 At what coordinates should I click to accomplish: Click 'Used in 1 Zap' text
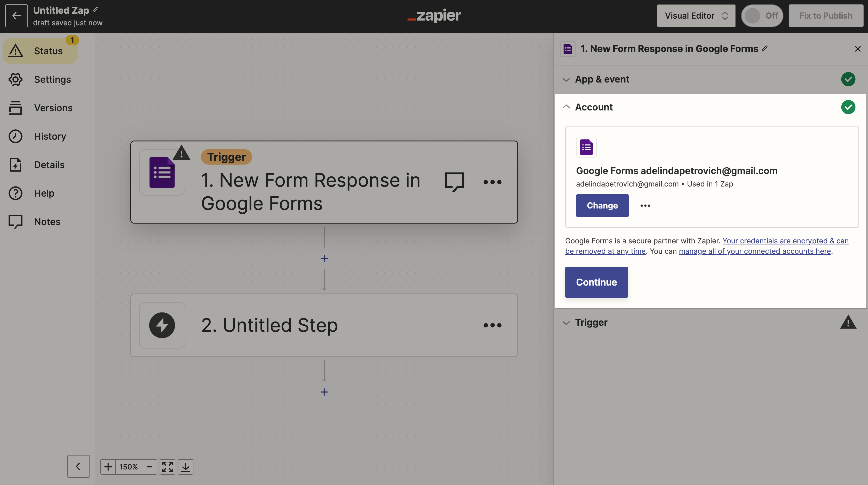tap(710, 184)
